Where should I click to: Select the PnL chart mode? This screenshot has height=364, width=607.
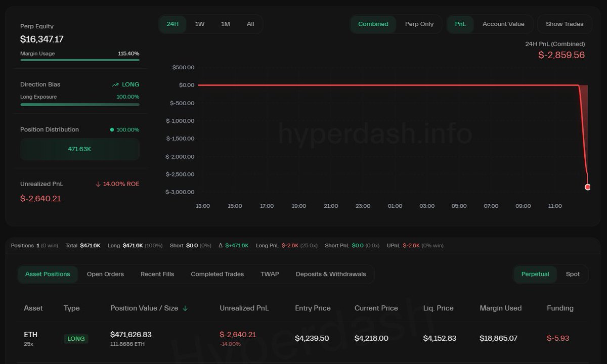(460, 24)
